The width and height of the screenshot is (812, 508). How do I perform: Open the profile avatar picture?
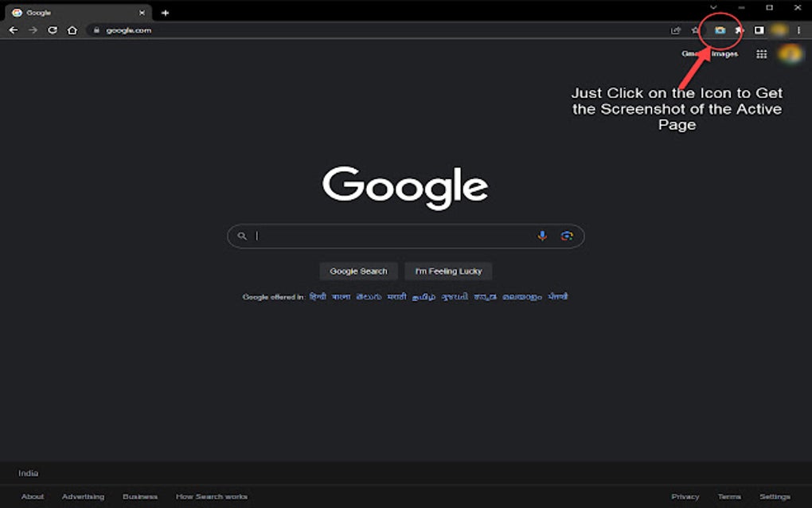pyautogui.click(x=789, y=54)
